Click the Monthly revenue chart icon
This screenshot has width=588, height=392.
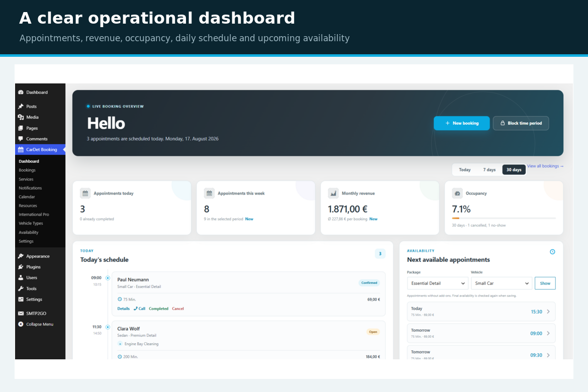[333, 193]
